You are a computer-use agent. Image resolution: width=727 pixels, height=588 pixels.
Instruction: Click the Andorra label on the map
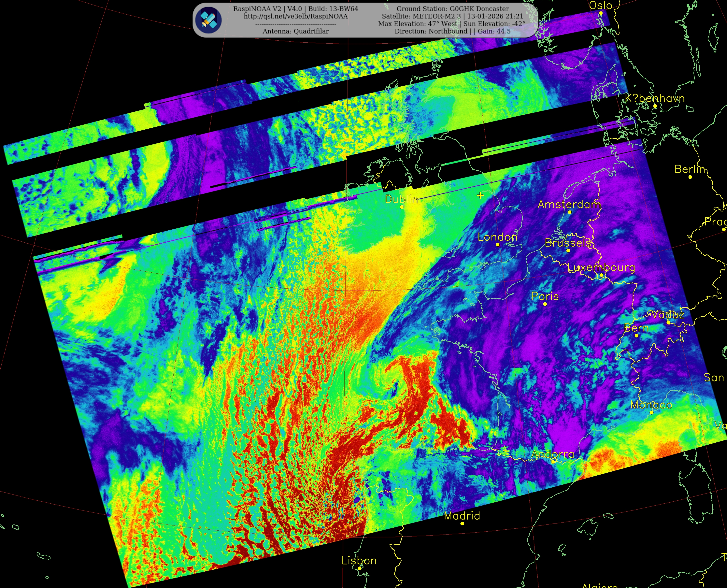(553, 454)
